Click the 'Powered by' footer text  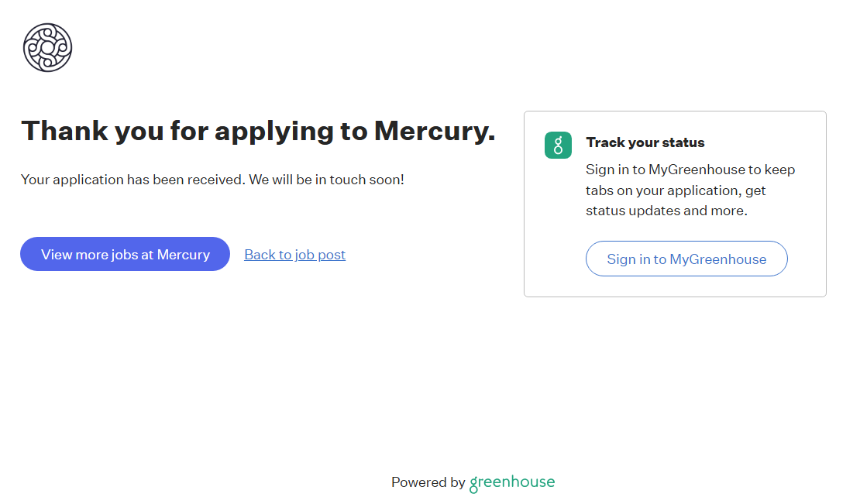[x=428, y=482]
